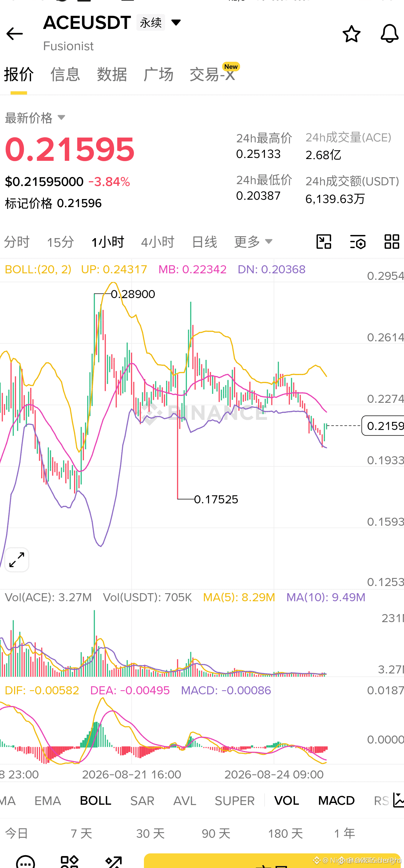Screen dimensions: 404x868
Task: Tap the 0.28900 high price marker
Action: (x=133, y=294)
